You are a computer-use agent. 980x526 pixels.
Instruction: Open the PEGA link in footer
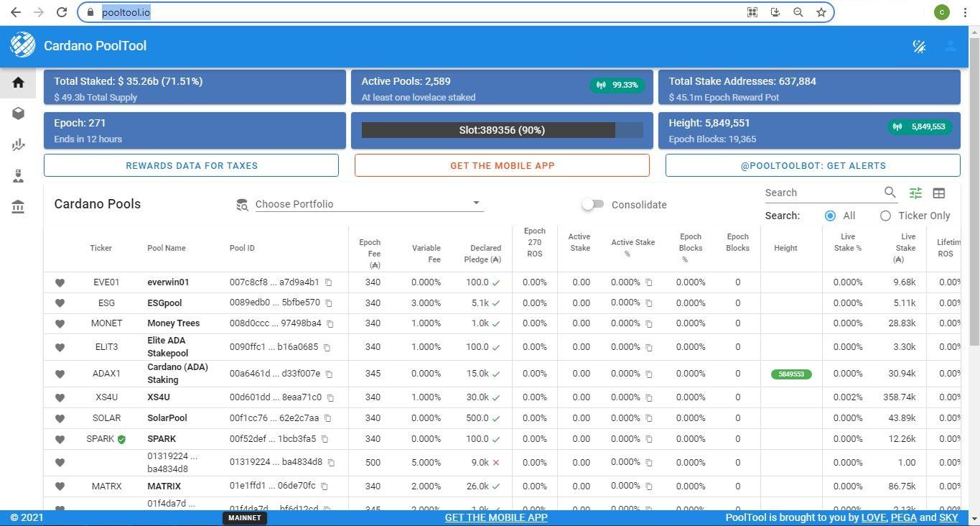coord(904,517)
